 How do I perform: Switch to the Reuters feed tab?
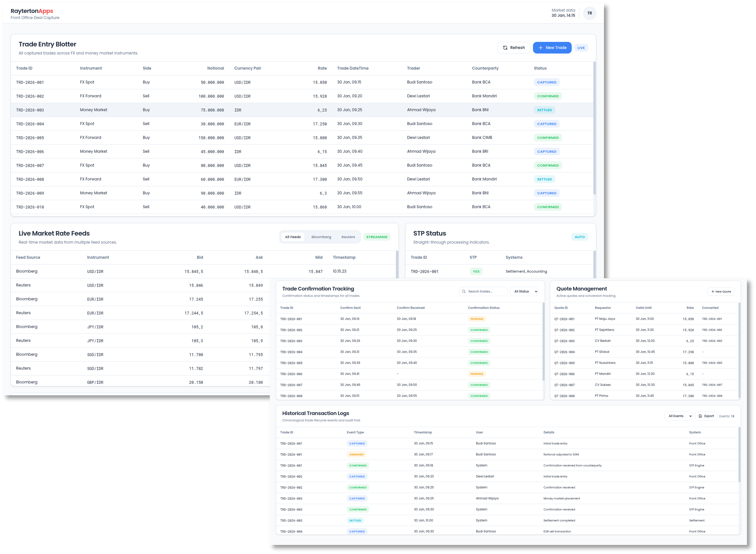[348, 237]
